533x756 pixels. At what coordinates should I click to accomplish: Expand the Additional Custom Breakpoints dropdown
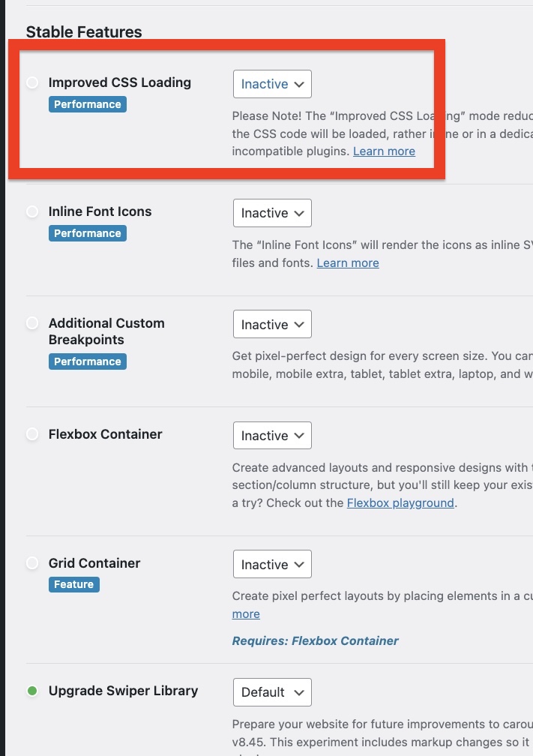pyautogui.click(x=272, y=325)
